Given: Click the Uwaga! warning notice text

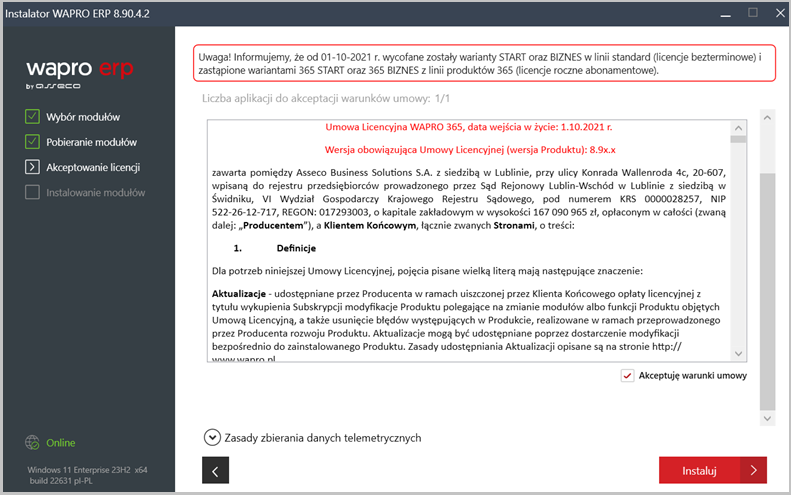Looking at the screenshot, I should 480,64.
